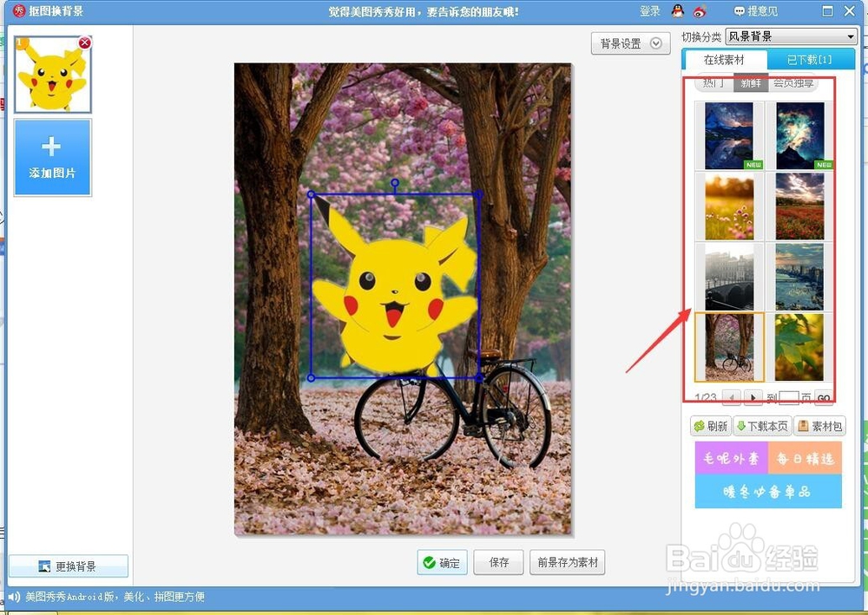Select the 新鲜 filter tab
Screen dimensions: 868x615
[751, 83]
